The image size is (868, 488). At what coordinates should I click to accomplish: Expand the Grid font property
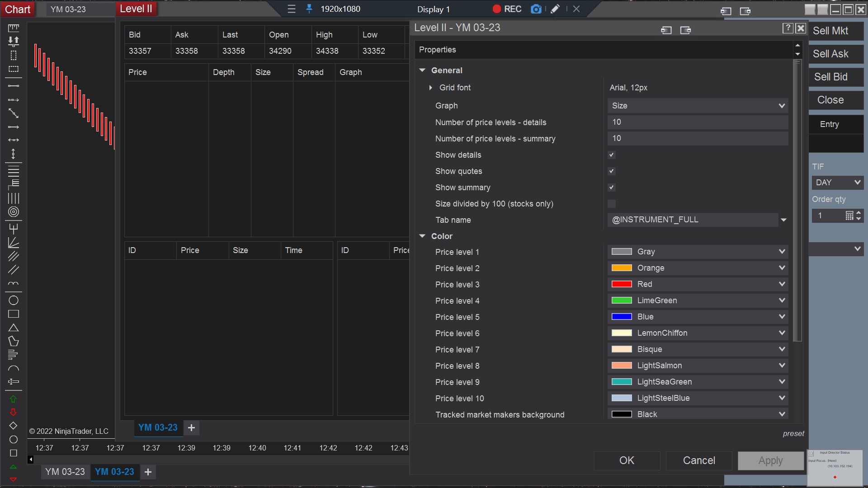coord(430,88)
